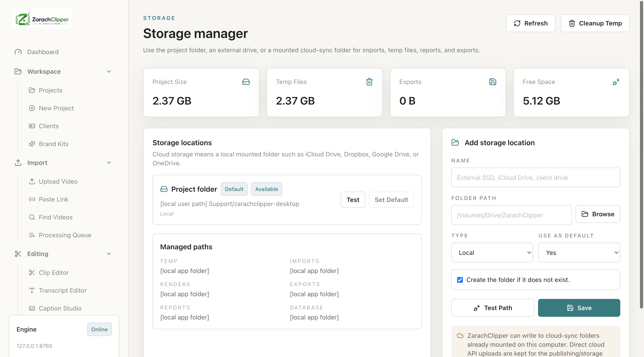This screenshot has width=644, height=357.
Task: Collapse the Import section chevron
Action: click(x=109, y=163)
